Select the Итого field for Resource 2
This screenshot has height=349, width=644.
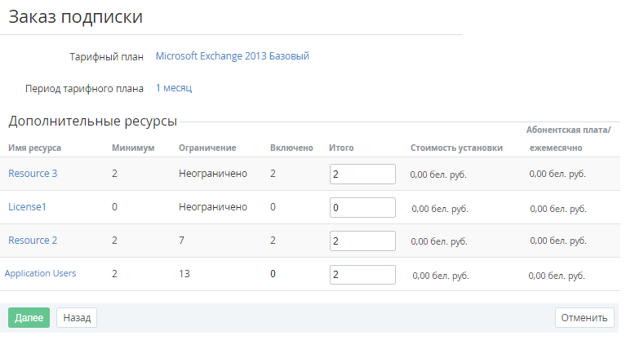(362, 241)
